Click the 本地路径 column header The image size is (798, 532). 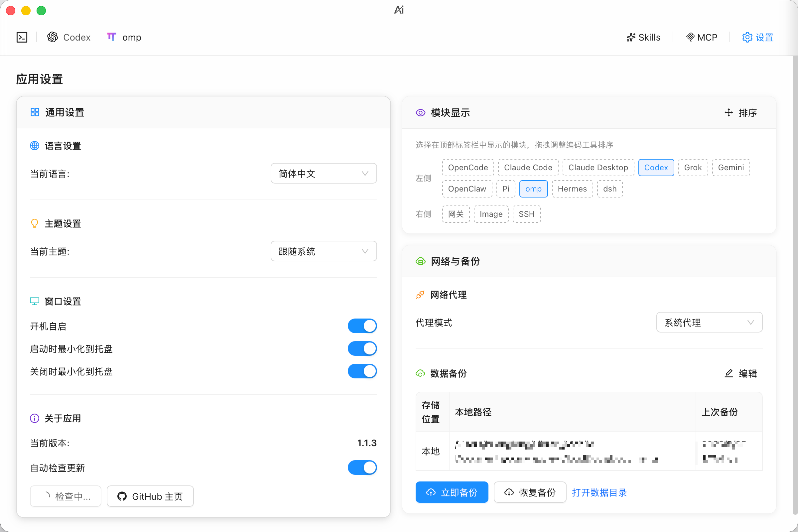tap(572, 412)
